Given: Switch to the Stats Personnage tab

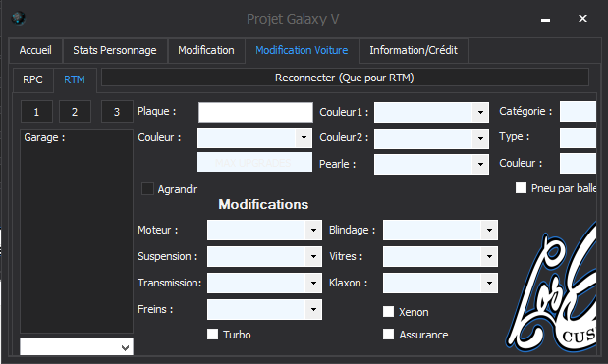Looking at the screenshot, I should (x=115, y=50).
